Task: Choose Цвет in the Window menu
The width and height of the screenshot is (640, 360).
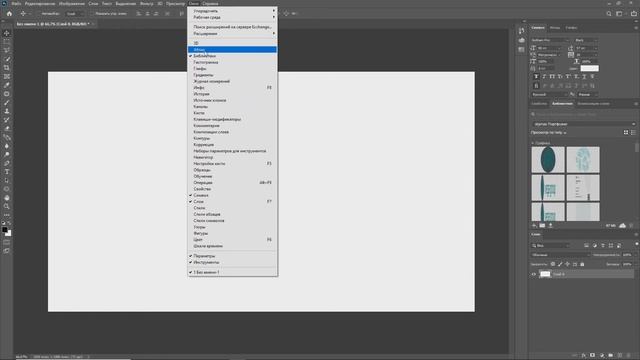Action: tap(232, 240)
